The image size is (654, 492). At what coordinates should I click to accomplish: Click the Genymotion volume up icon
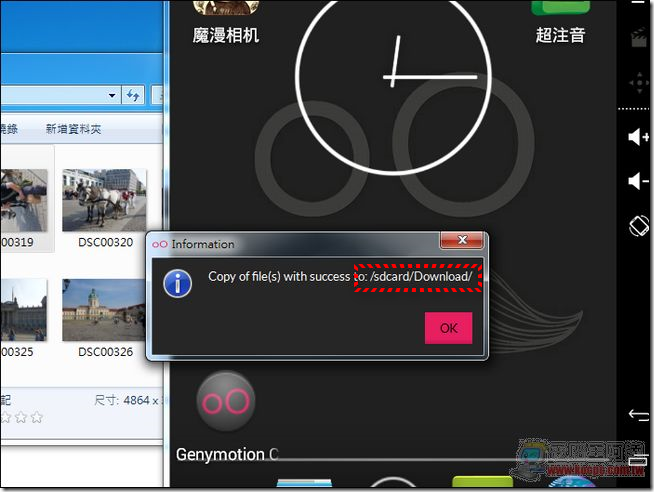coord(638,137)
